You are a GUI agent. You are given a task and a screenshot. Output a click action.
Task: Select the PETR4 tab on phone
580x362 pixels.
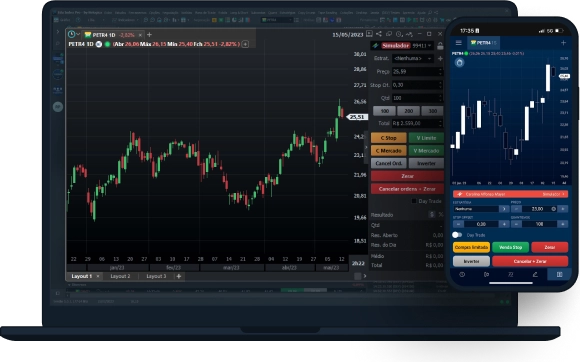(483, 43)
